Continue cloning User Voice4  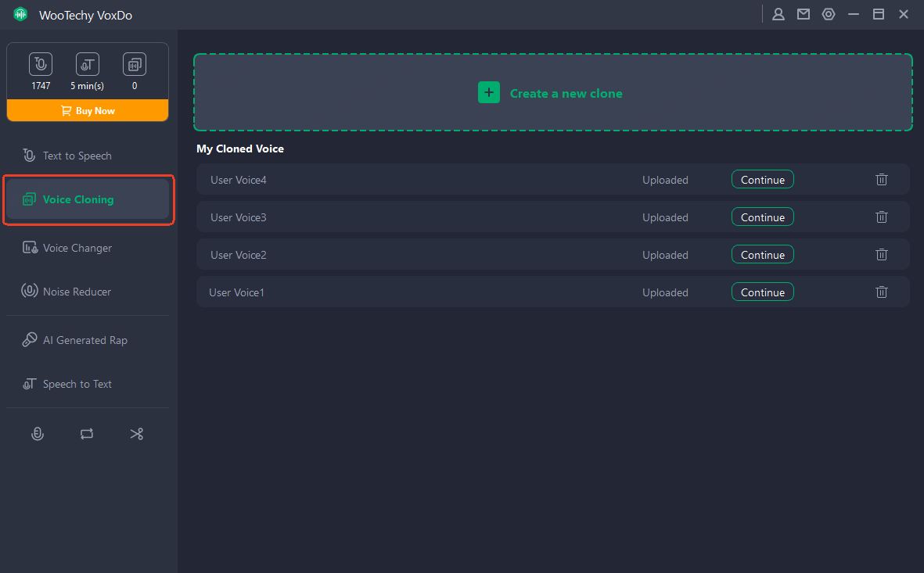[x=762, y=180]
